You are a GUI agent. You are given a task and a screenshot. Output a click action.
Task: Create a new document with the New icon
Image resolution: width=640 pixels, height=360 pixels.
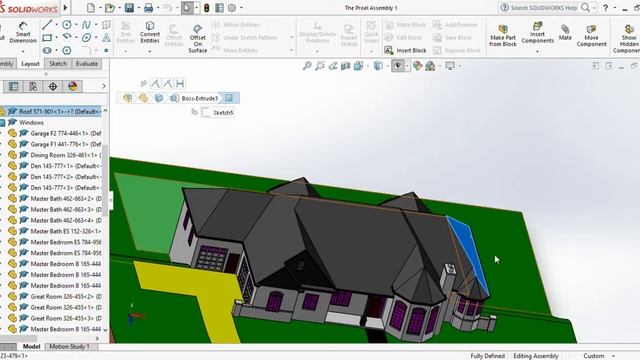(91, 8)
